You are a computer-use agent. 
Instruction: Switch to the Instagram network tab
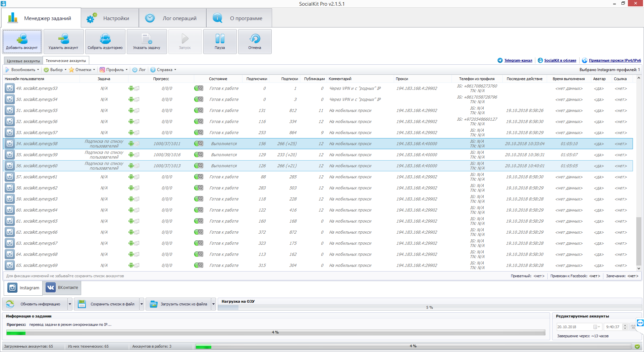coord(23,288)
